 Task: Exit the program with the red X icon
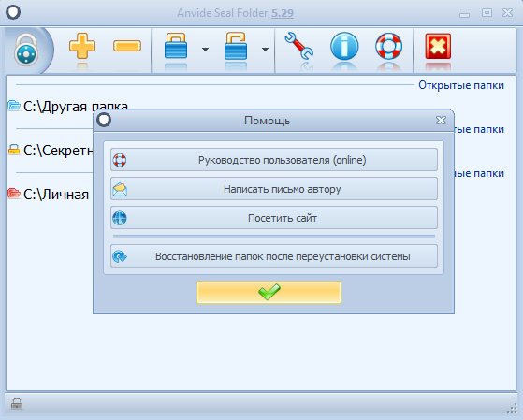point(438,46)
